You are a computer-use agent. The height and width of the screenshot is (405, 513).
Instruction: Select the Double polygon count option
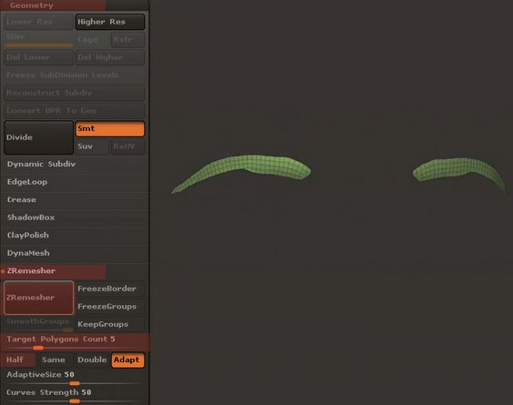pyautogui.click(x=92, y=360)
